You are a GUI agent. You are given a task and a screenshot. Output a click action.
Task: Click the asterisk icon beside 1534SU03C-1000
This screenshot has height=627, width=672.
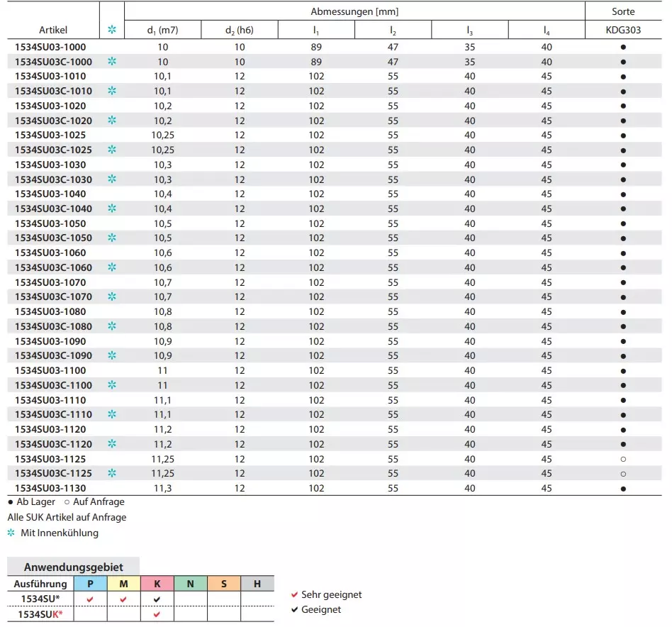[x=111, y=62]
